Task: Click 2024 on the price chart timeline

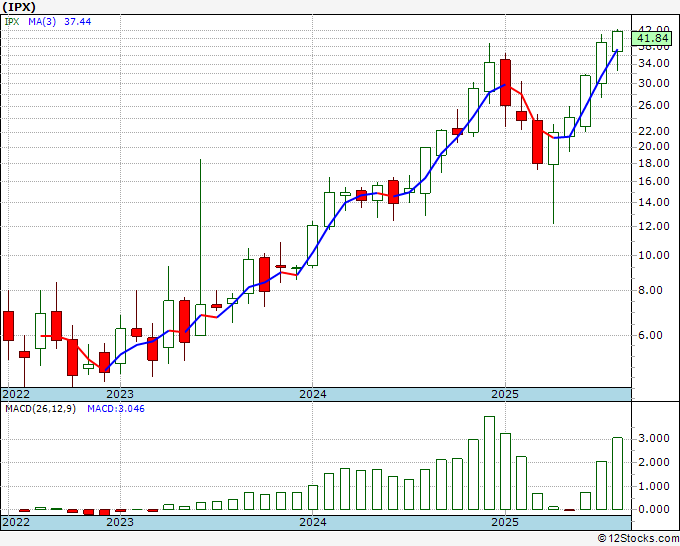Action: coord(313,394)
